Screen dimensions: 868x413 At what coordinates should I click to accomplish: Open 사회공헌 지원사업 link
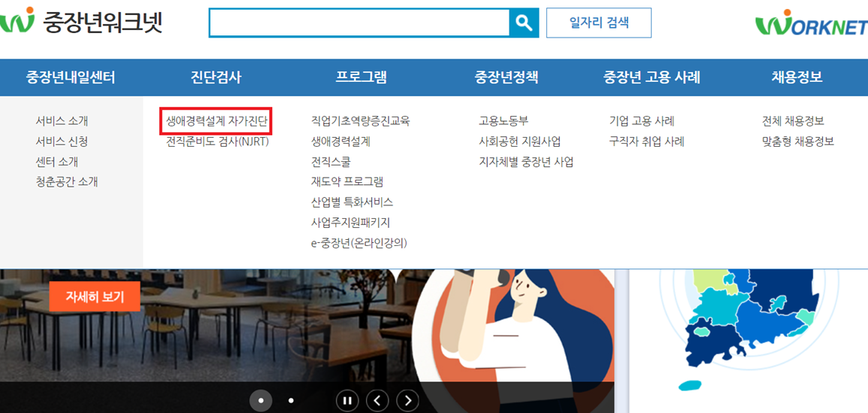520,141
